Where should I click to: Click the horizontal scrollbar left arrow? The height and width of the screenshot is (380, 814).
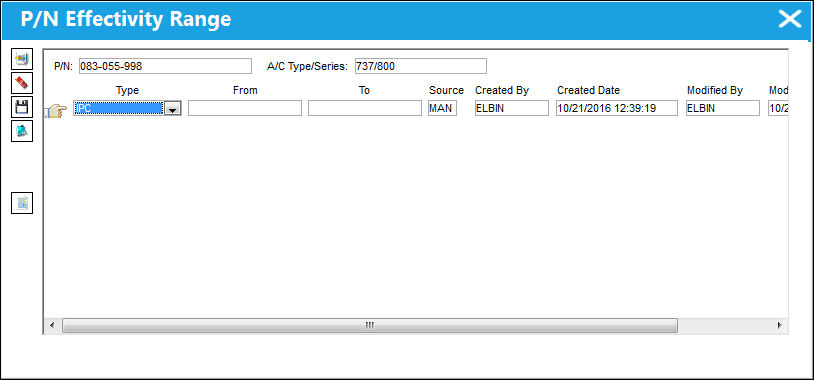pyautogui.click(x=51, y=325)
